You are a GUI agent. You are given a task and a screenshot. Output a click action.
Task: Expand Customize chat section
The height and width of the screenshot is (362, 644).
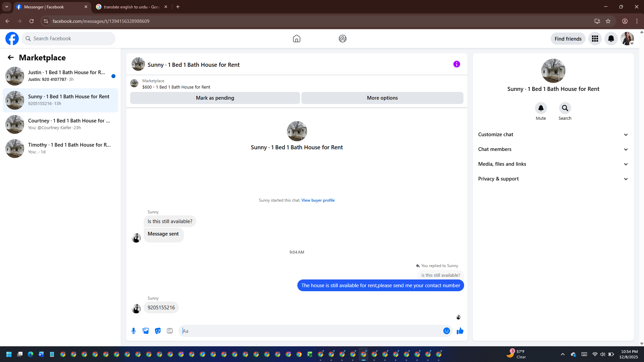(553, 135)
